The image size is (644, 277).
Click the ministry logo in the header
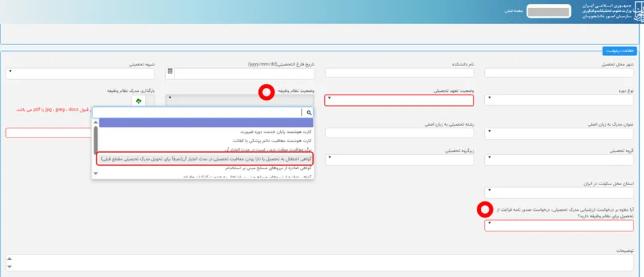[637, 11]
